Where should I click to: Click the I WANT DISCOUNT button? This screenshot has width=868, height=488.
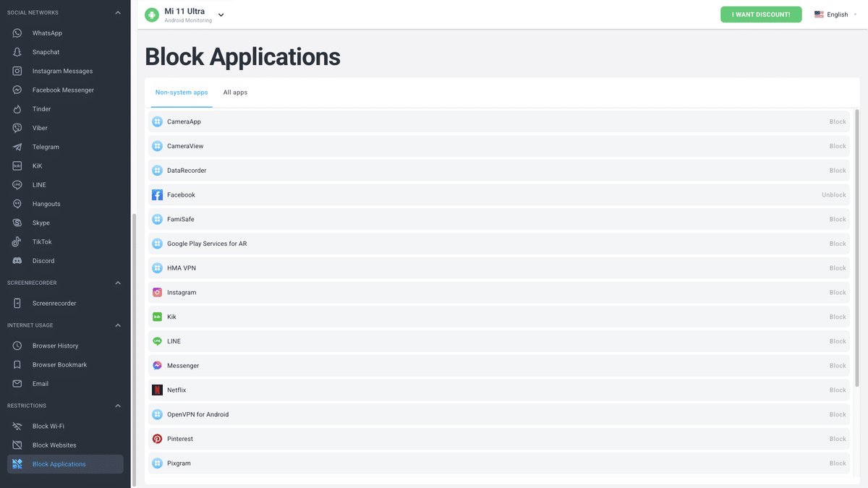click(x=761, y=14)
